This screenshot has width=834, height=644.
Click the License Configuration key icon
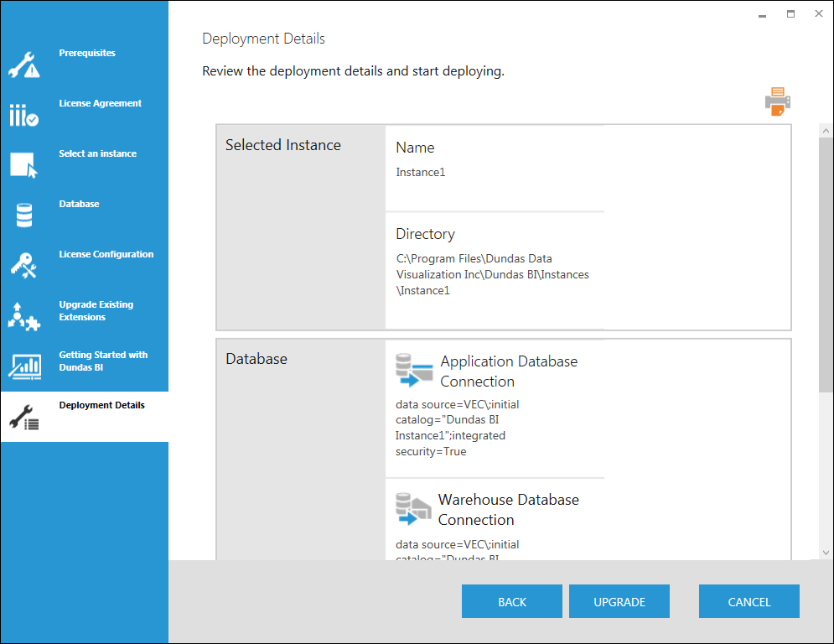(x=24, y=266)
